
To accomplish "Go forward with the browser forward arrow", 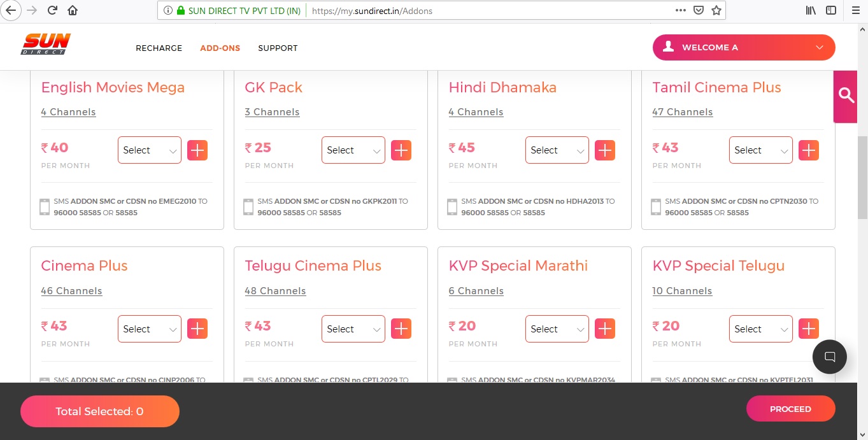I will 32,10.
